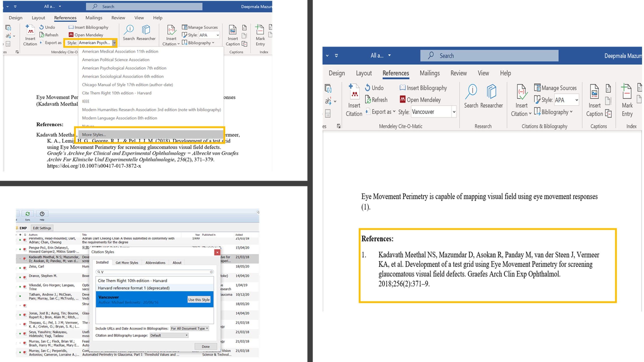Screen dimensions: 644x362
Task: Choose More Styles... in the style list
Action: pyautogui.click(x=151, y=135)
